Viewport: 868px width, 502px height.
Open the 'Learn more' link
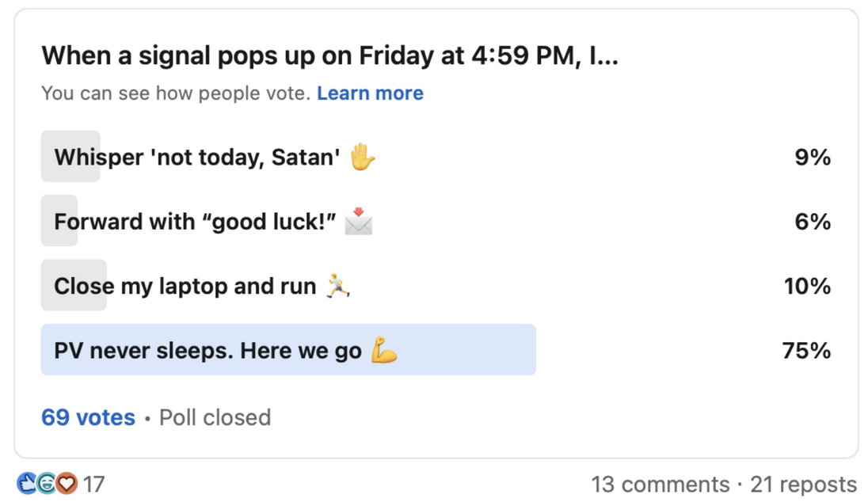[370, 93]
